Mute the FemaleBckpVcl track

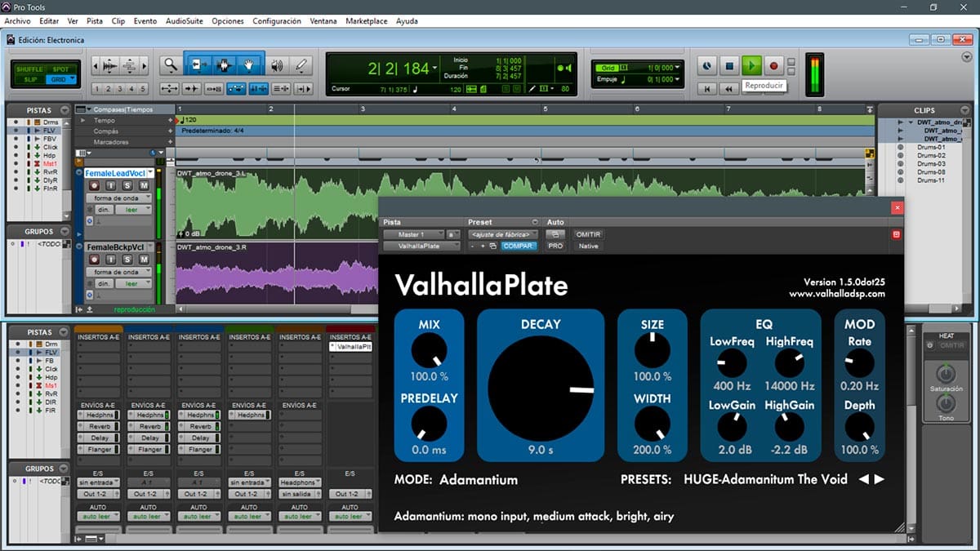point(144,260)
